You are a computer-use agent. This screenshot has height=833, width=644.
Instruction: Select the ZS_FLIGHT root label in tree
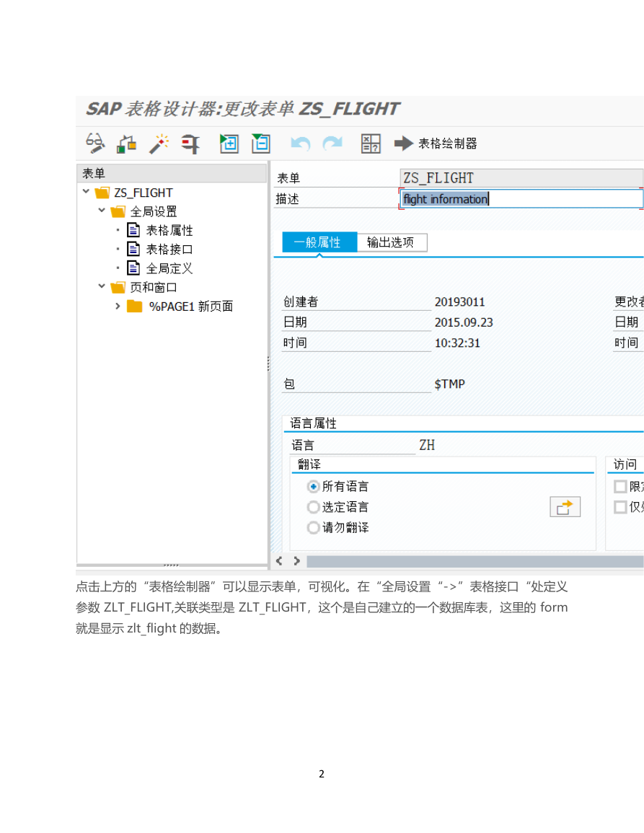[x=144, y=193]
